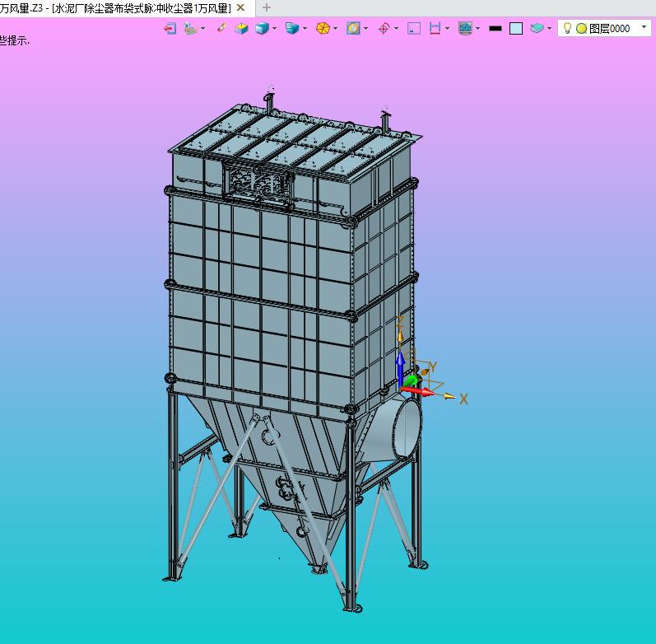
Task: Click the light blue face color swatch
Action: pyautogui.click(x=516, y=29)
